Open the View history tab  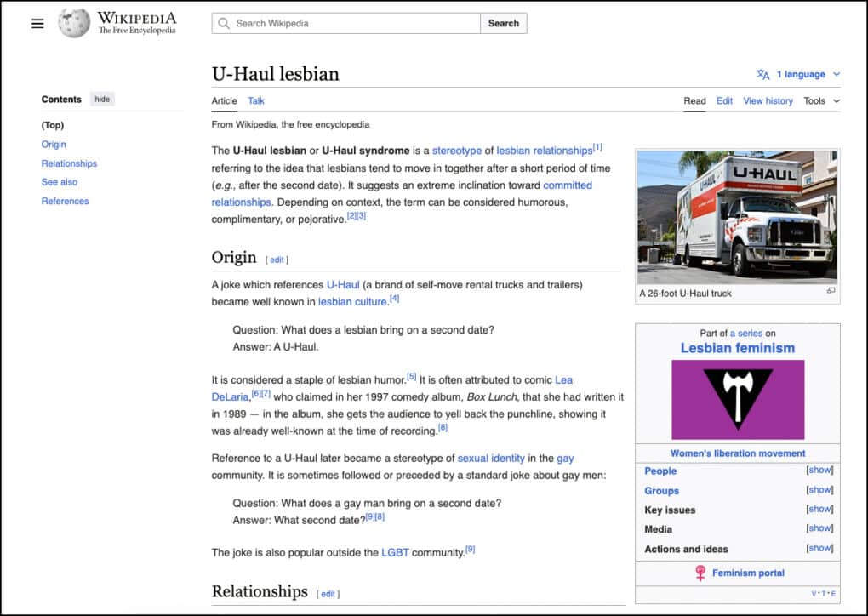pyautogui.click(x=768, y=100)
